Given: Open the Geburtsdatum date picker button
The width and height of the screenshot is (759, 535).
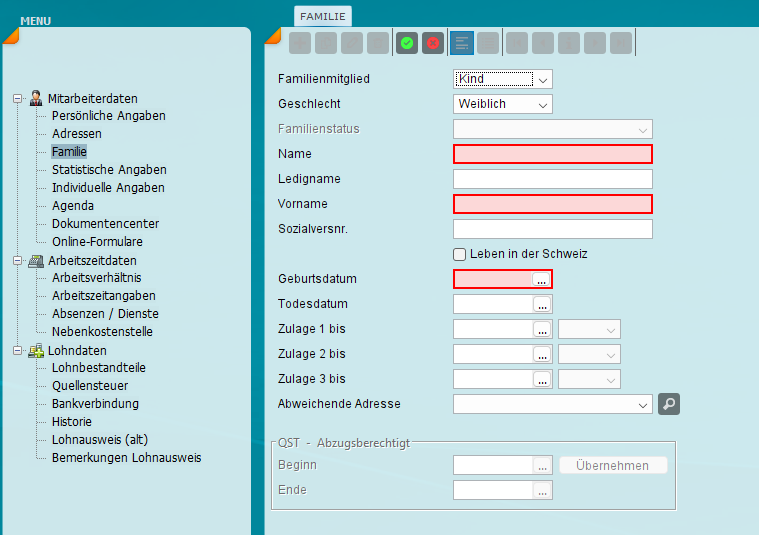Looking at the screenshot, I should pos(541,279).
